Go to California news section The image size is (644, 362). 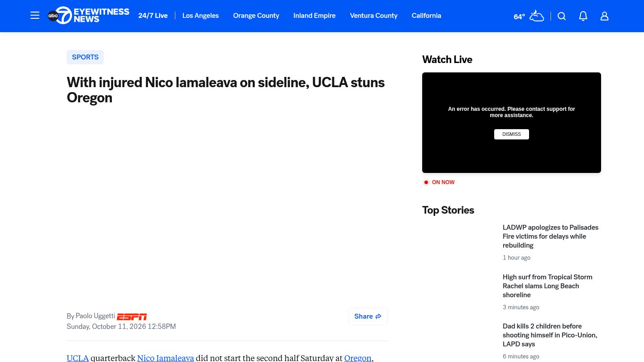(426, 16)
